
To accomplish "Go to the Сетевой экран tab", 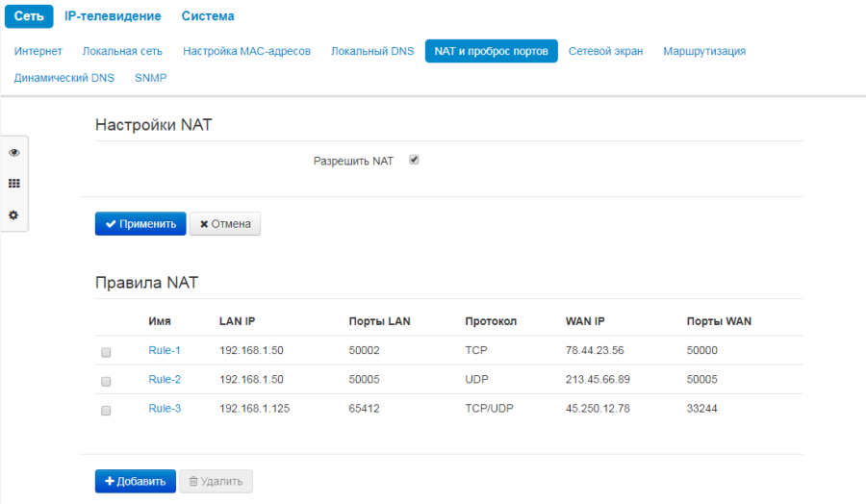I will coord(605,51).
